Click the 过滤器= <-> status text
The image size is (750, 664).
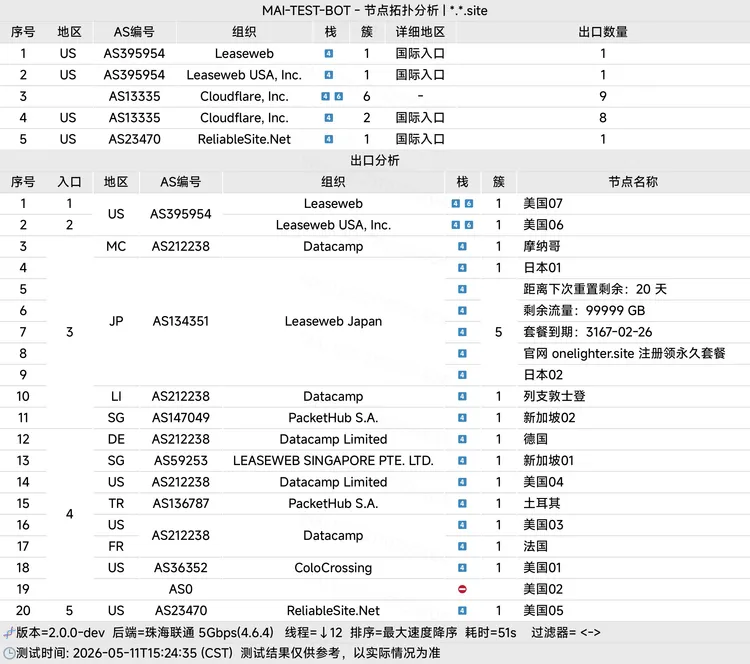click(565, 633)
